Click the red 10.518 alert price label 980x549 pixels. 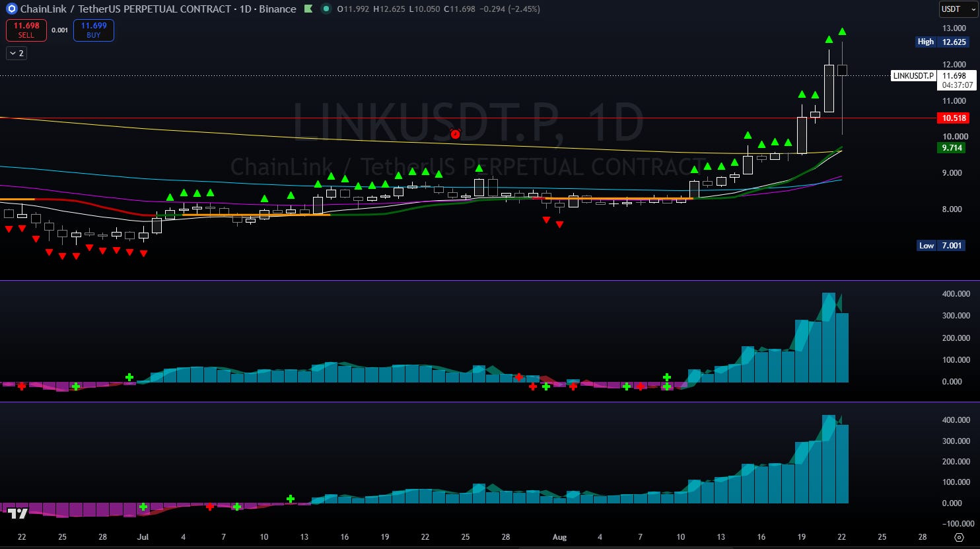(x=954, y=118)
